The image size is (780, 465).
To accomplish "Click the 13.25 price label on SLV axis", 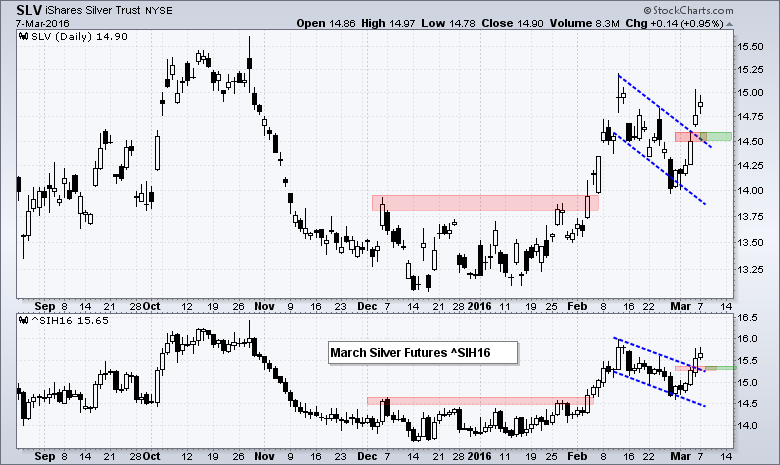I will coord(750,270).
